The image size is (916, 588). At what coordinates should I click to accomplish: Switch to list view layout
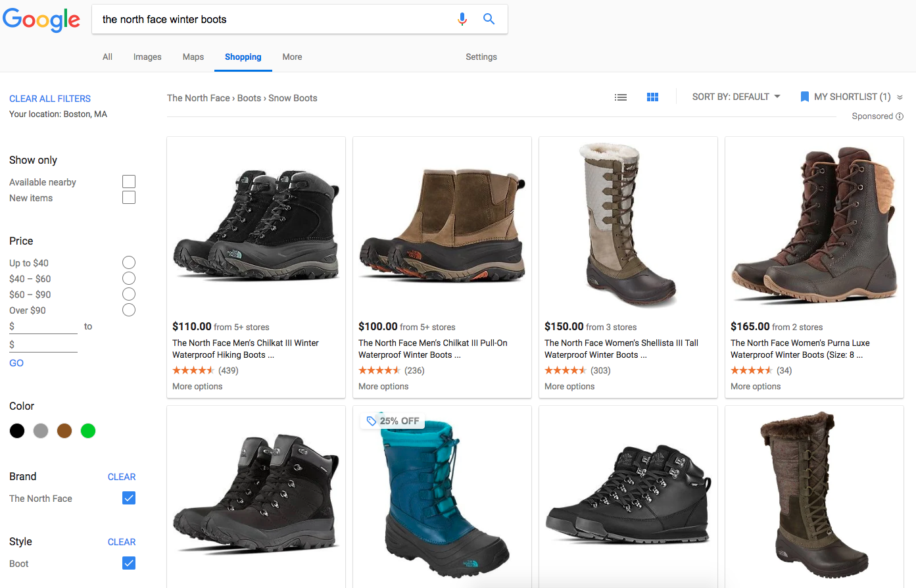[x=621, y=97]
